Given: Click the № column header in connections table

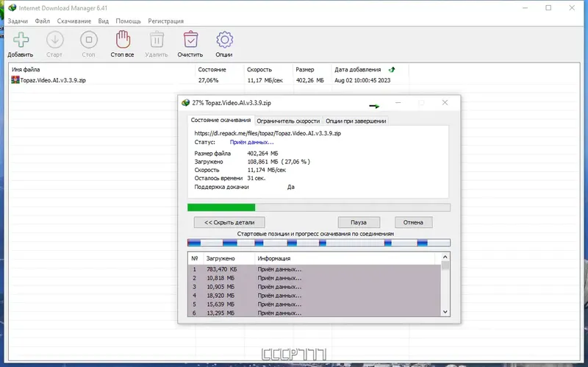Looking at the screenshot, I should pos(195,258).
